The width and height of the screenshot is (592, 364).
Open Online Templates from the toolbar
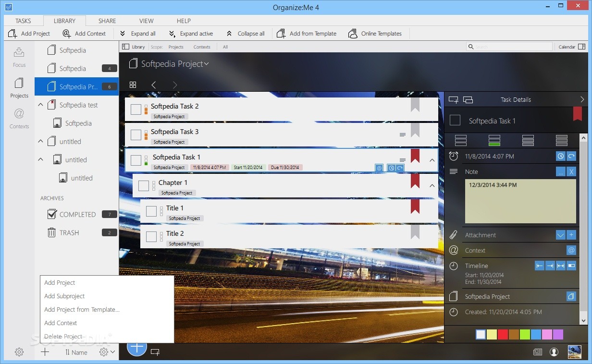pyautogui.click(x=375, y=34)
